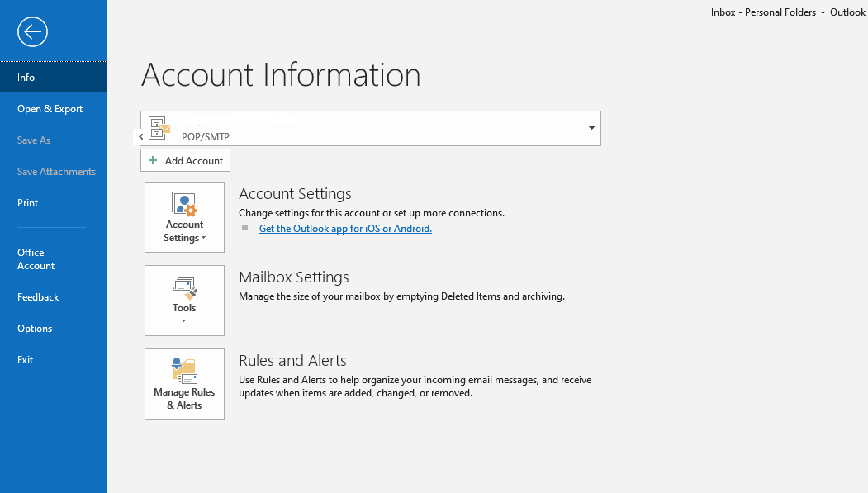Expand the account selector dropdown arrow
The image size is (868, 493).
point(591,128)
